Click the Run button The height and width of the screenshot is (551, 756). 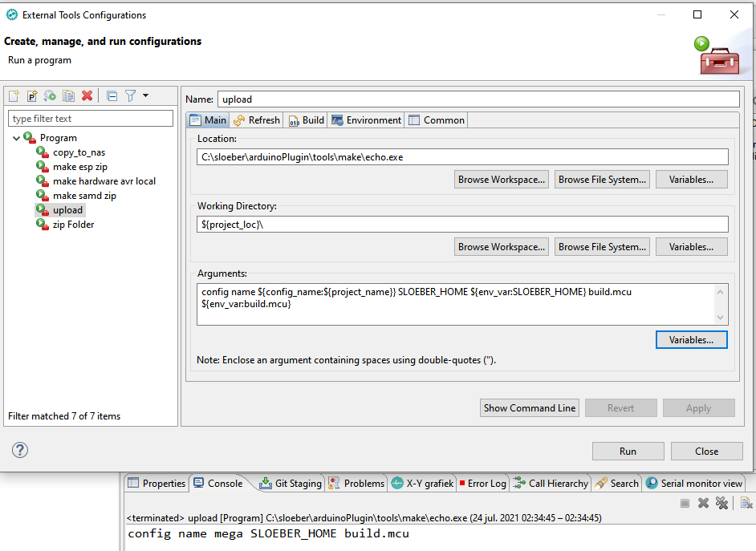point(628,452)
